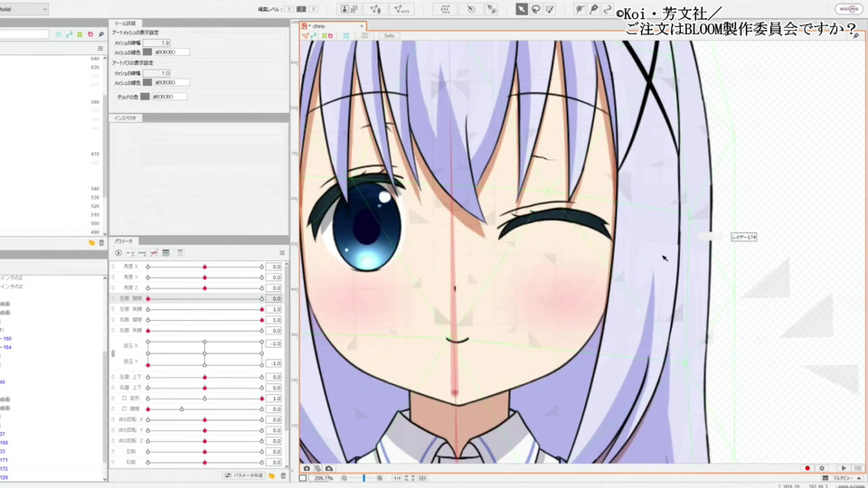
Task: Click the parameter list scroll down arrow
Action: click(287, 466)
